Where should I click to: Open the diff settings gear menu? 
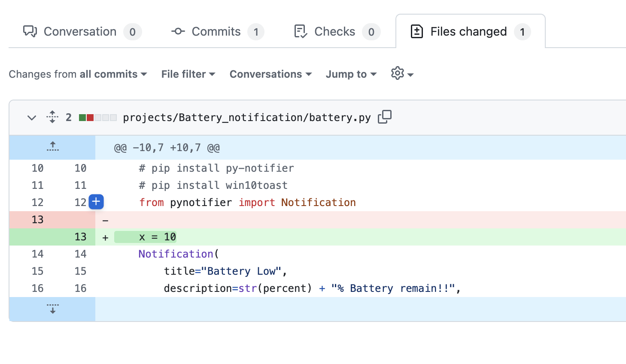point(402,74)
